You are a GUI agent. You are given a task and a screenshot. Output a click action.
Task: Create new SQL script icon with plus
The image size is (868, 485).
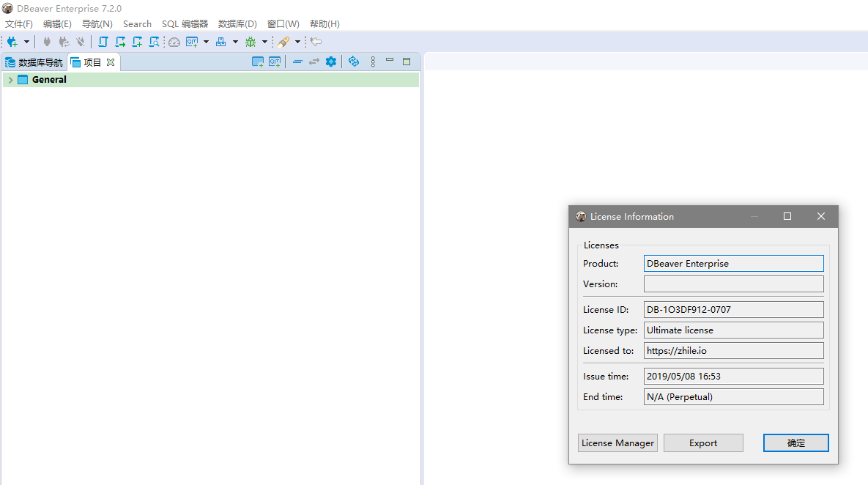coord(137,42)
